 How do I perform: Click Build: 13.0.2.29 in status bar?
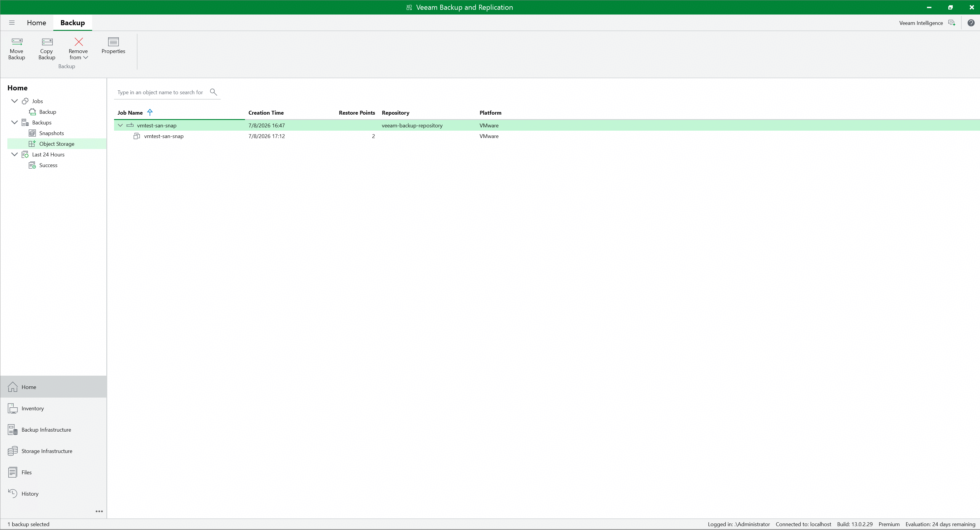click(x=854, y=524)
